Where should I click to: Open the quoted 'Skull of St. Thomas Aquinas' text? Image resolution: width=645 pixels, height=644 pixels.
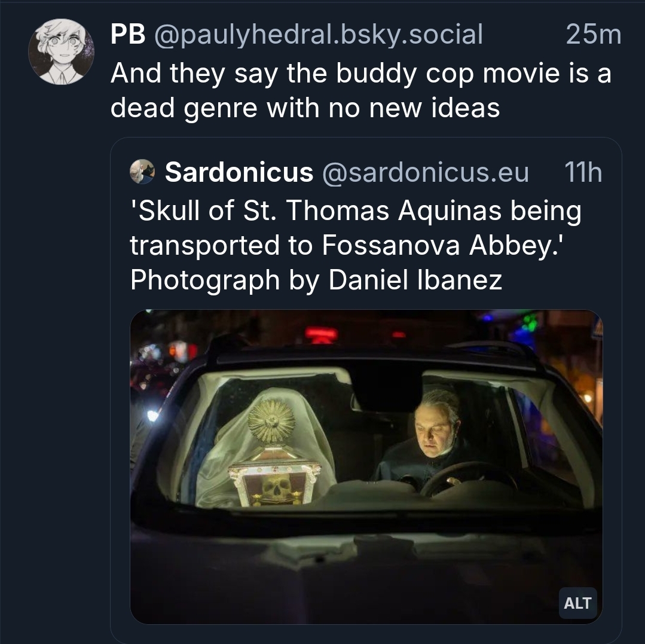355,210
